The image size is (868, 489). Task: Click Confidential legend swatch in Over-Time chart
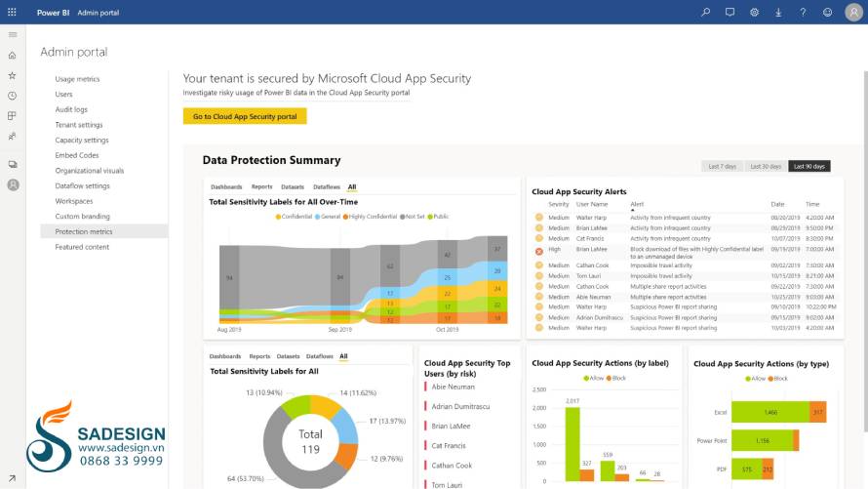pyautogui.click(x=279, y=217)
